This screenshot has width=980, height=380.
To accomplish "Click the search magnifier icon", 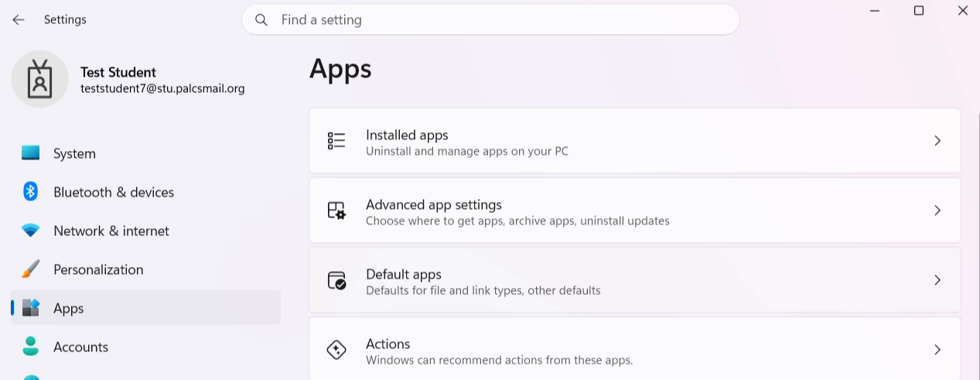I will [262, 19].
